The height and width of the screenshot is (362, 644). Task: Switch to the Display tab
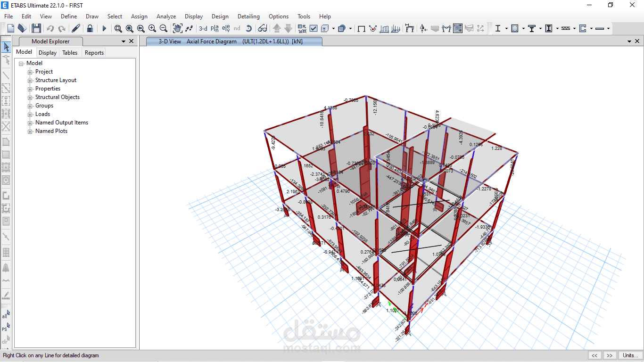tap(48, 53)
